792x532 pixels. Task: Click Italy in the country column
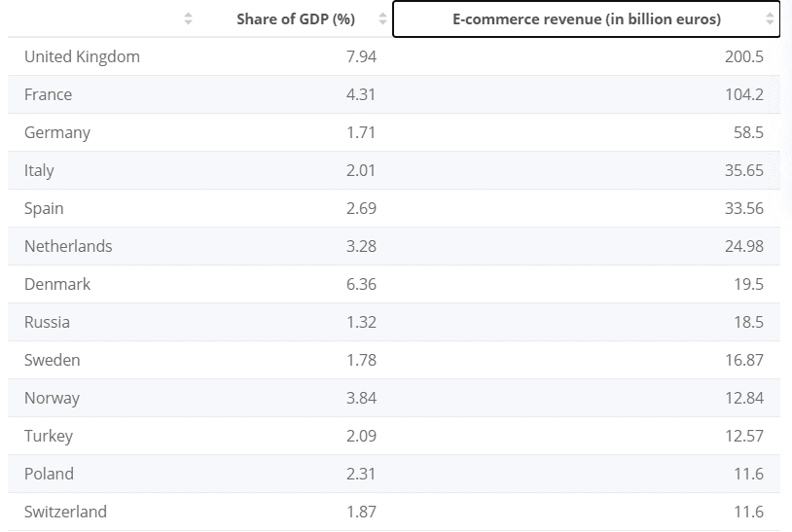pyautogui.click(x=39, y=170)
